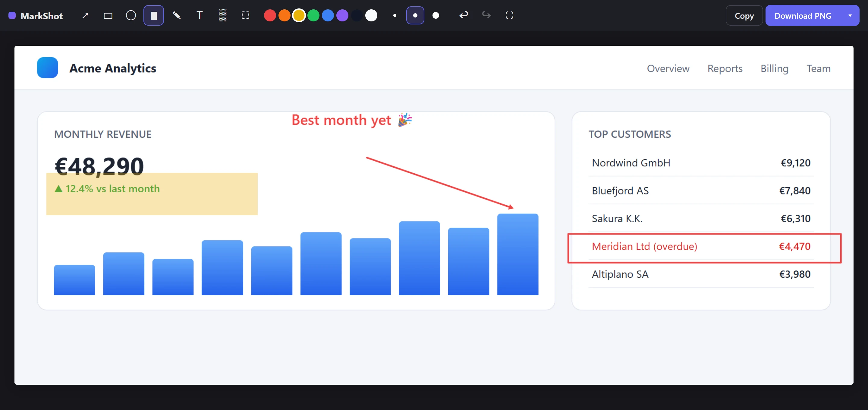Pick the orange color swatch
Viewport: 868px width, 410px height.
point(285,15)
